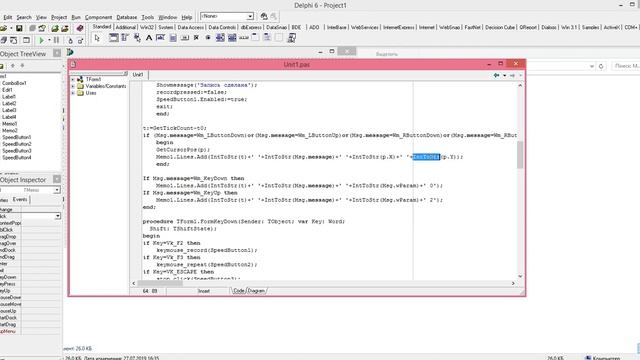Viewport: 640px width, 360px height.
Task: Select Label4 in Object TreeView
Action: coord(9,117)
